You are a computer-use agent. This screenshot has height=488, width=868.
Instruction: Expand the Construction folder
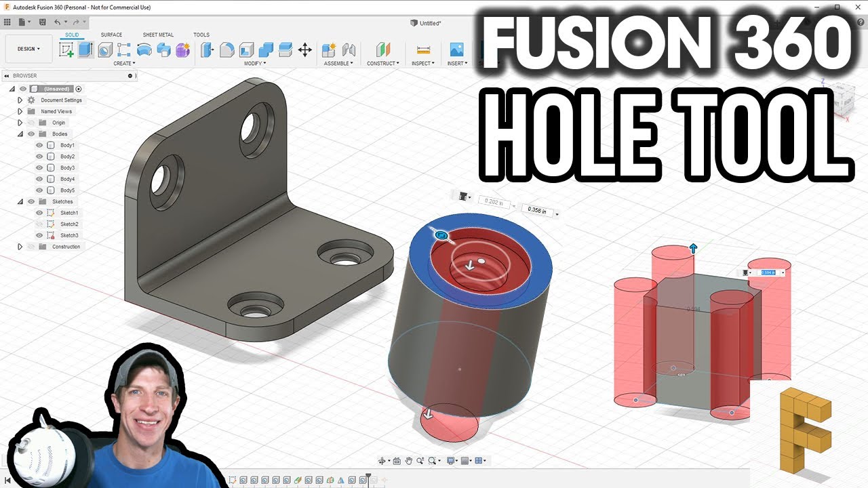coord(20,247)
